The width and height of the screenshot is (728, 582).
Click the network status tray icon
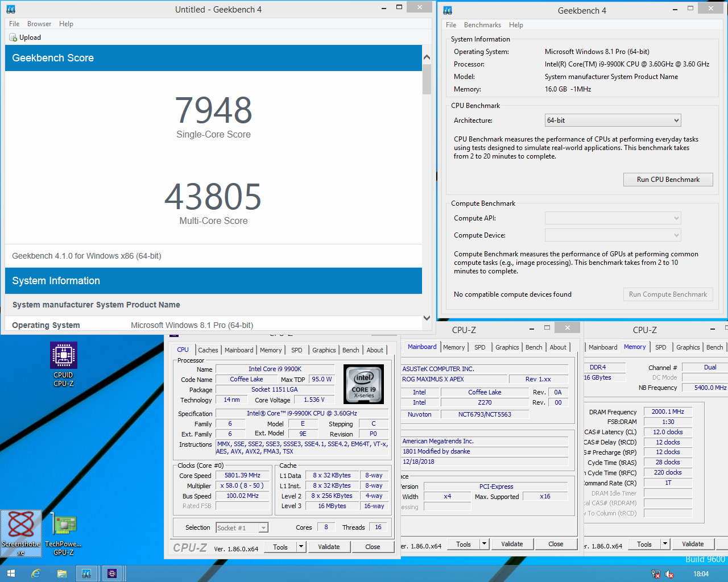click(x=656, y=574)
